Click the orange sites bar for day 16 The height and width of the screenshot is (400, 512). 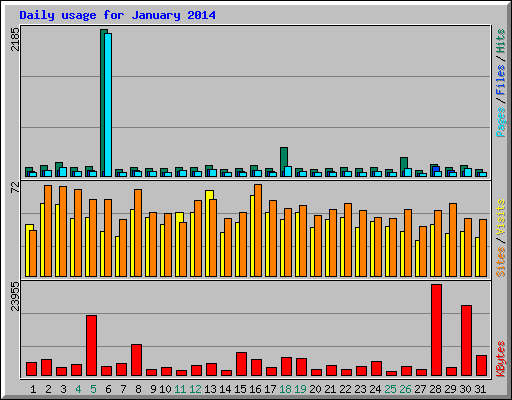click(x=258, y=230)
